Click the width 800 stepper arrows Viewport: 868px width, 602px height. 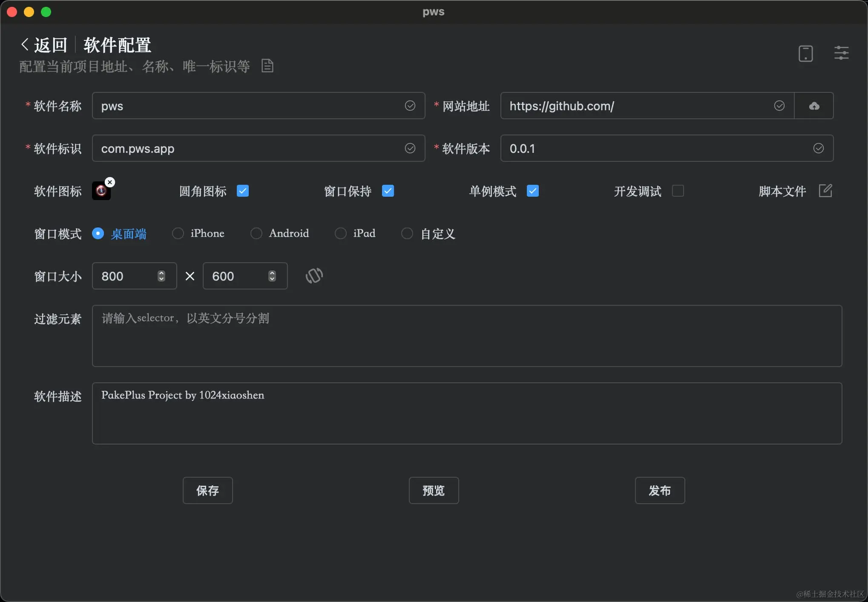(161, 276)
